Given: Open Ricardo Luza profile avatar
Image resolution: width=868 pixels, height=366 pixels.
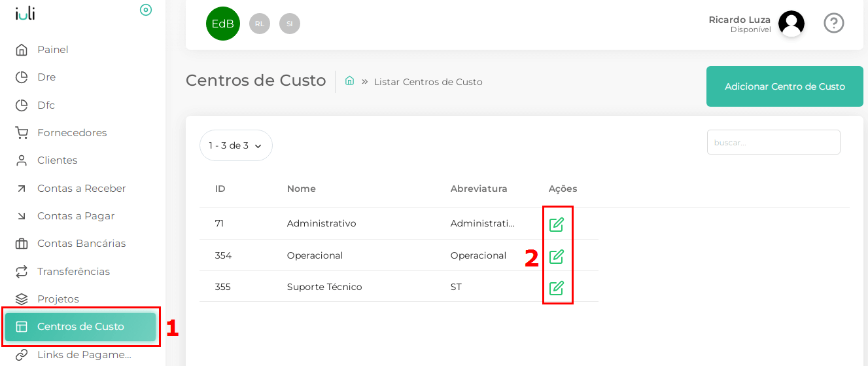Looking at the screenshot, I should [x=791, y=24].
